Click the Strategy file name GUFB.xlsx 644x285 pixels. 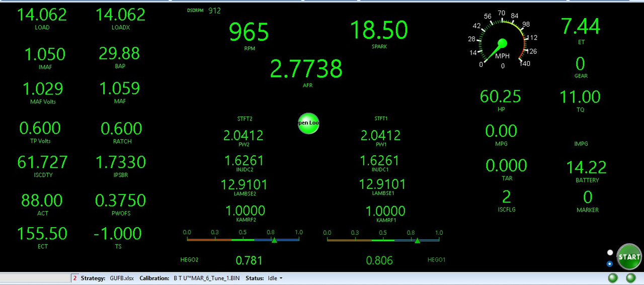point(122,278)
